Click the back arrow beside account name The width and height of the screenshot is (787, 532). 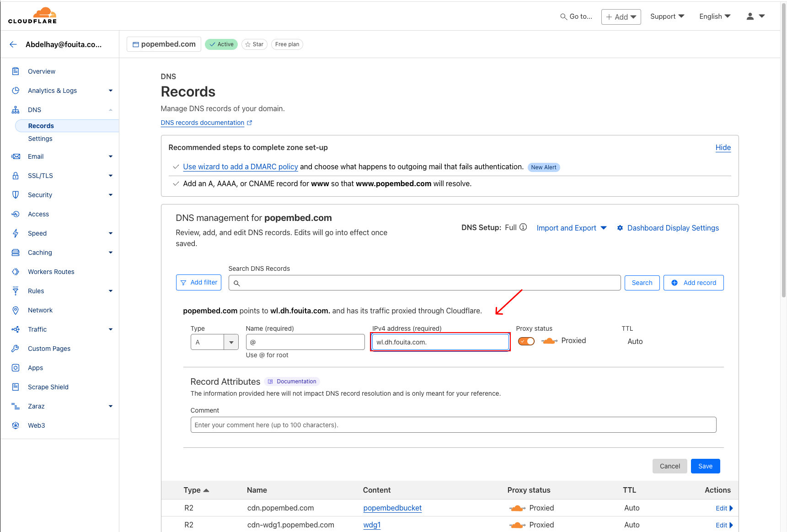point(13,44)
